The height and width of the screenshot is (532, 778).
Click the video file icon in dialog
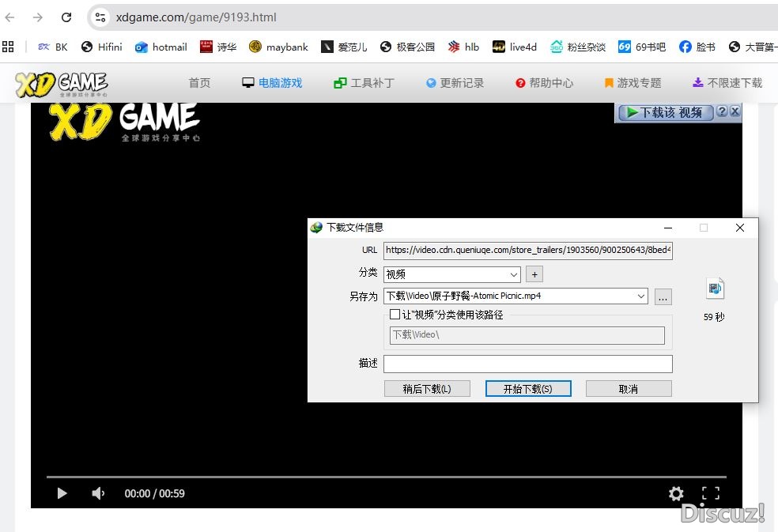715,289
